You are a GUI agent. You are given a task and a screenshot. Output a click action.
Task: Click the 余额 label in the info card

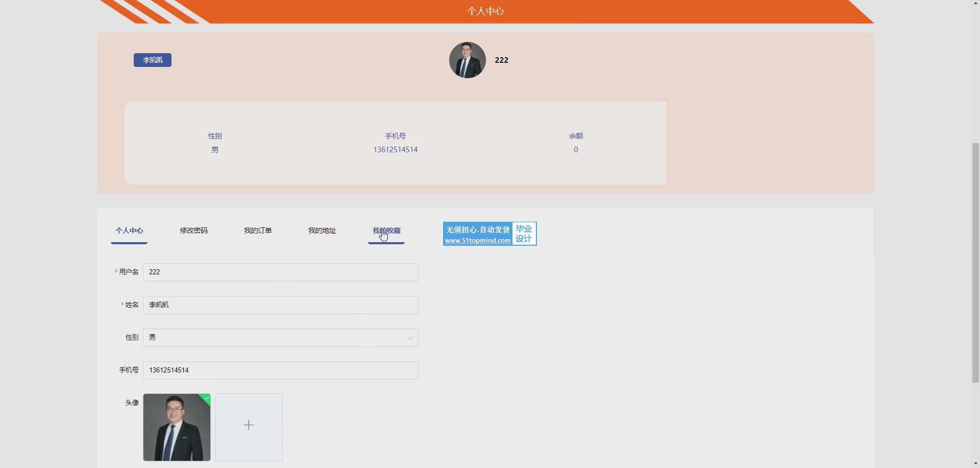[x=576, y=136]
